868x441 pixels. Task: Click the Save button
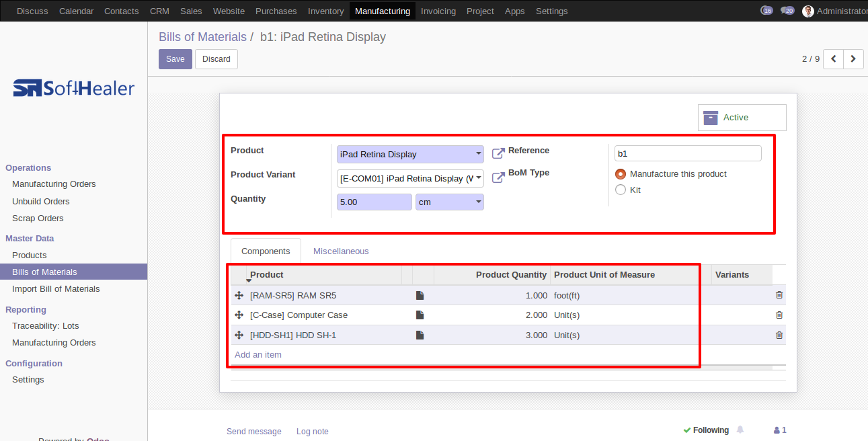tap(175, 59)
